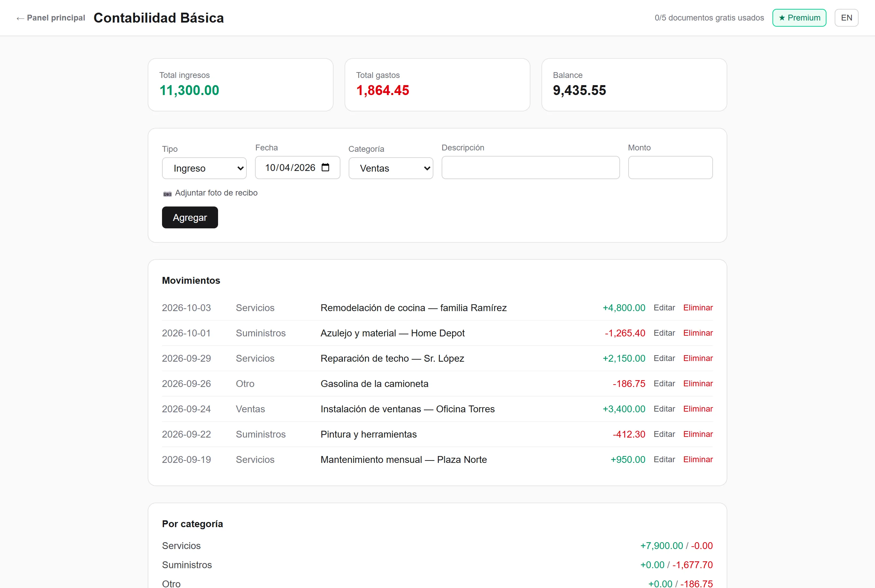This screenshot has width=875, height=588.
Task: Click the Total gastos value 1,864.45
Action: (x=383, y=90)
